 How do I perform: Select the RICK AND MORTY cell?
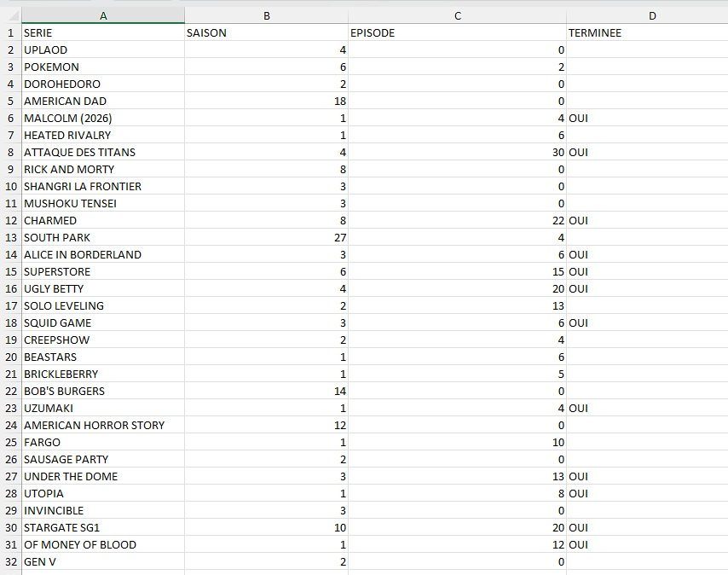click(x=103, y=169)
